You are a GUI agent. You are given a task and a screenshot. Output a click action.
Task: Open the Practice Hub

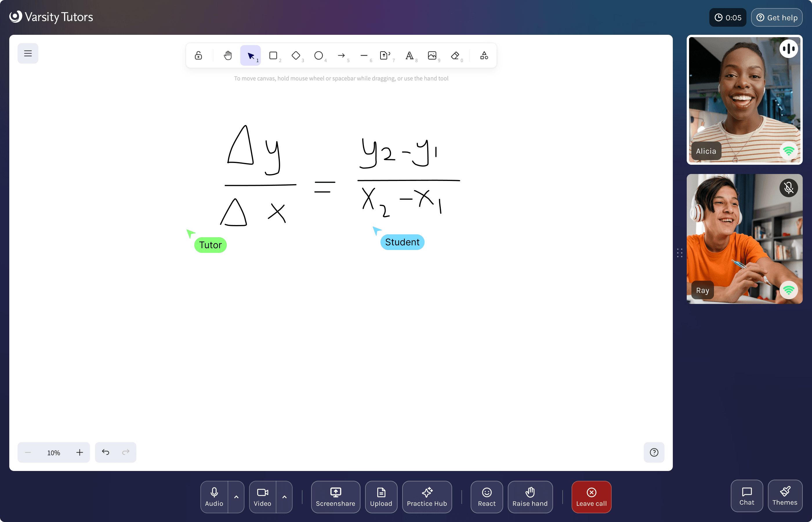tap(427, 496)
